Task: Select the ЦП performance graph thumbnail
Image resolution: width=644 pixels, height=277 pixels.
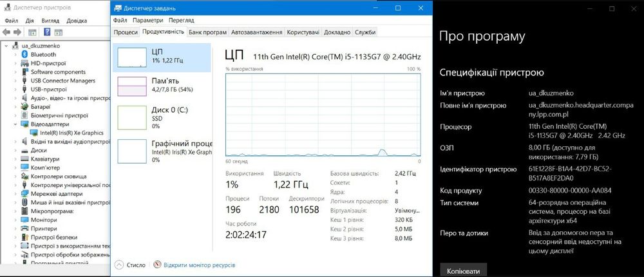Action: pos(132,57)
